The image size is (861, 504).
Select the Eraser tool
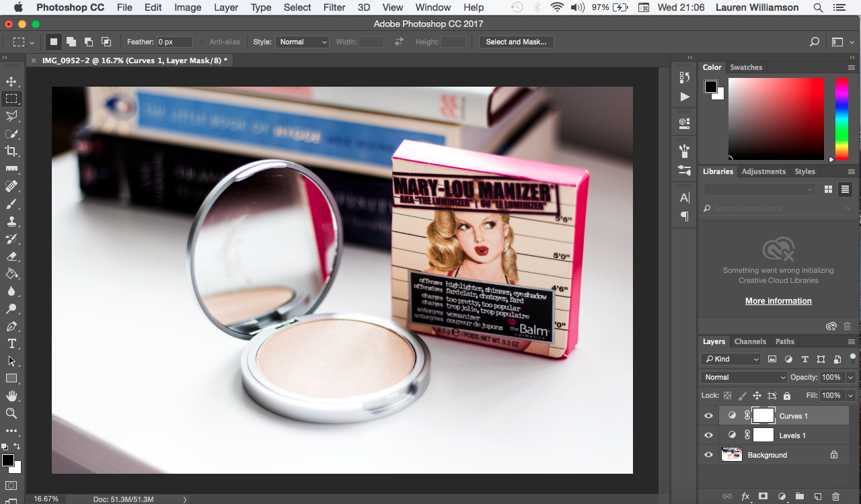11,256
